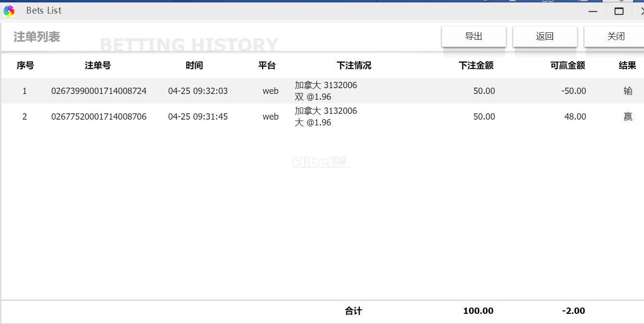Click bet number 02673990001714008724
The height and width of the screenshot is (324, 644).
(99, 91)
